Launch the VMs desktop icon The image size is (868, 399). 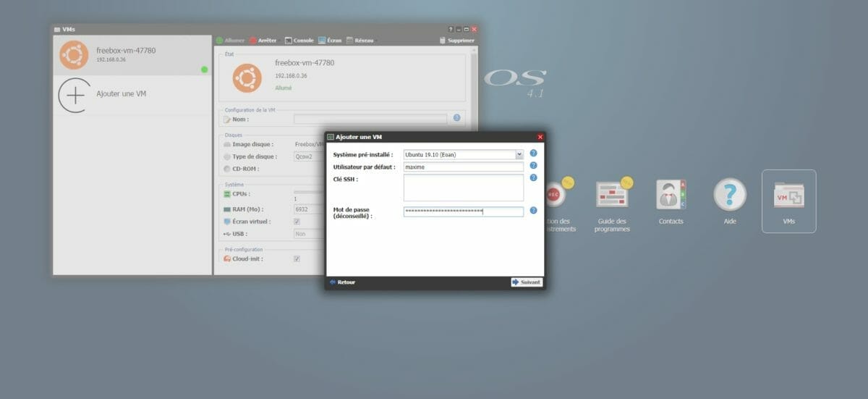click(x=788, y=196)
